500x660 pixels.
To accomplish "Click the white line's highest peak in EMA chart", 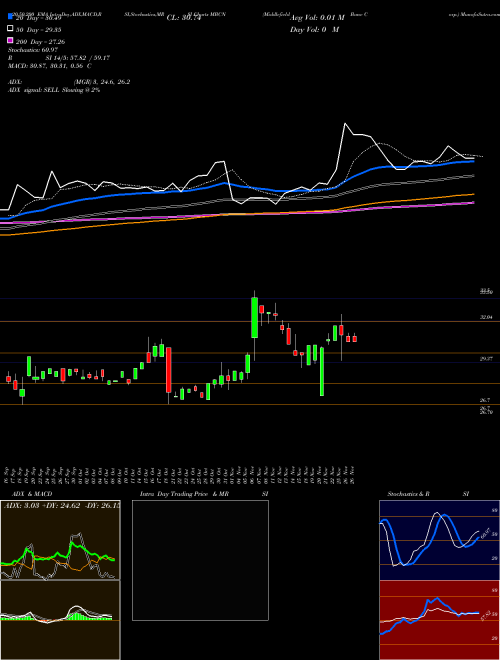I will [x=345, y=123].
